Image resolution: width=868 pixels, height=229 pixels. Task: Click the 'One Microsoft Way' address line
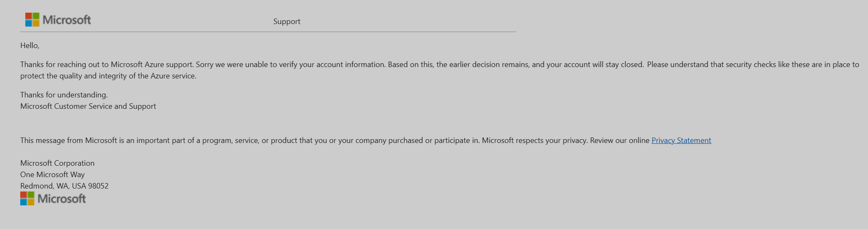click(x=52, y=175)
